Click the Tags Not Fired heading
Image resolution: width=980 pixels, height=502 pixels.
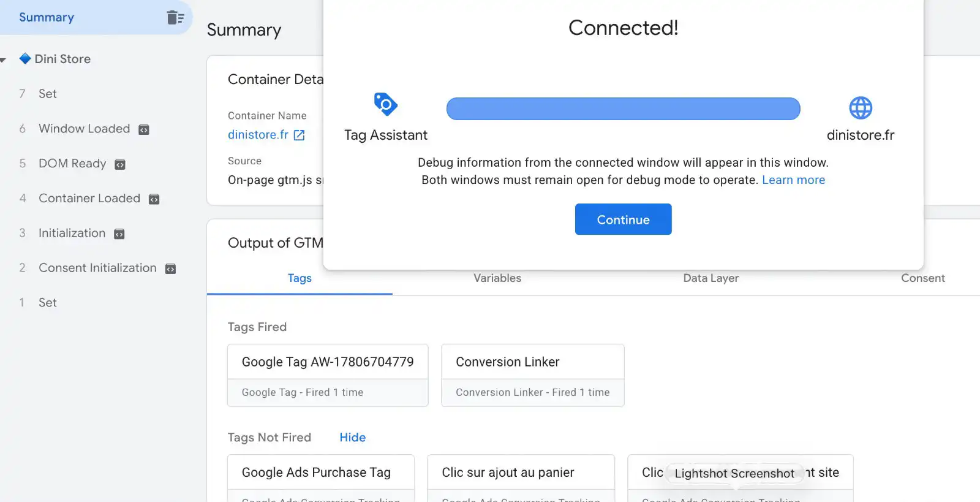coord(269,438)
